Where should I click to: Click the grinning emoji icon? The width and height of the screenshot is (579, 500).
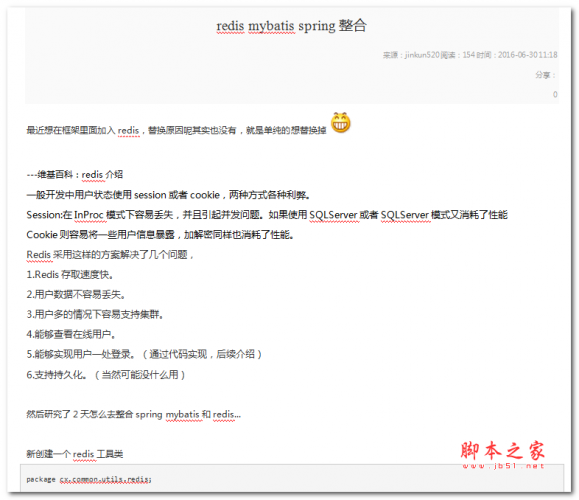[x=340, y=123]
